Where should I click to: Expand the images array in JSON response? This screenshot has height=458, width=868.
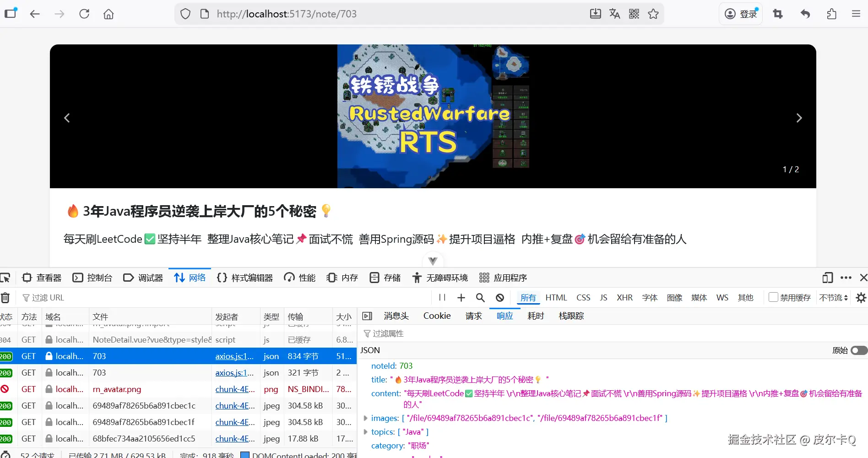click(x=365, y=418)
